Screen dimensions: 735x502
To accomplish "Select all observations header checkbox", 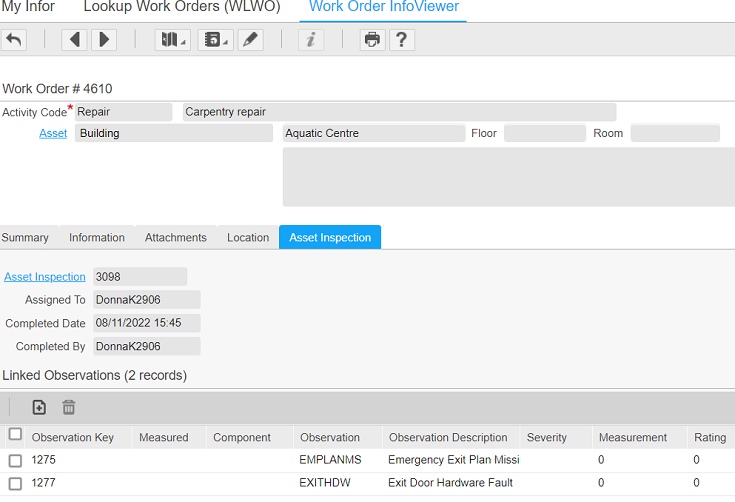I will tap(15, 435).
